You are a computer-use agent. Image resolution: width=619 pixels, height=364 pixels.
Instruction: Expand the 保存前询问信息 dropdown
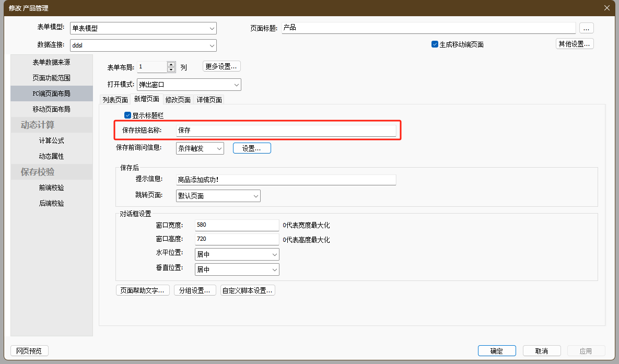tap(219, 148)
